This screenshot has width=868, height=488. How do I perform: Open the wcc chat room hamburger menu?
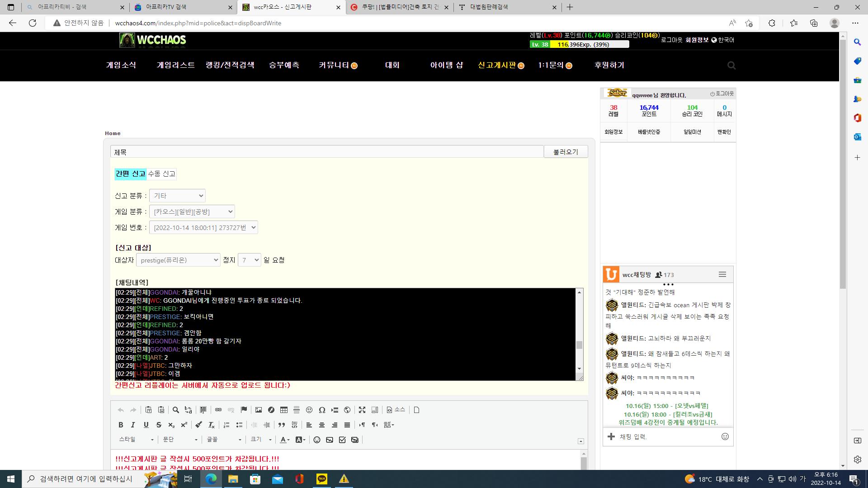(722, 275)
